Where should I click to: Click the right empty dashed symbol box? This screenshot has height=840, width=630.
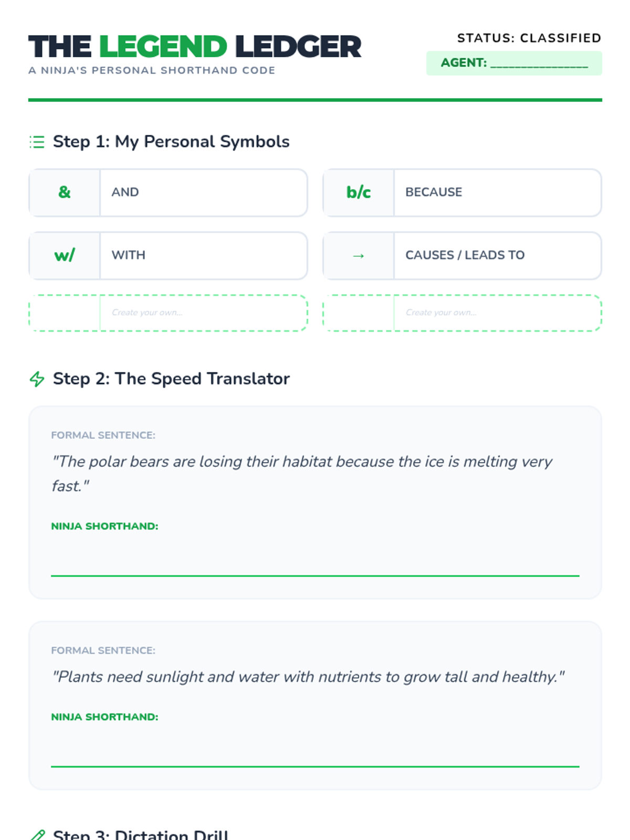[x=359, y=313]
